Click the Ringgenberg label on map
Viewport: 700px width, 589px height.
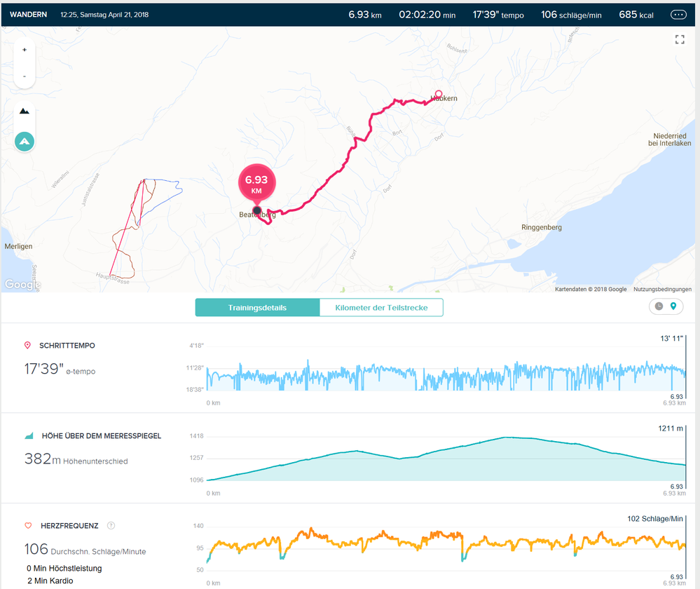click(x=542, y=227)
